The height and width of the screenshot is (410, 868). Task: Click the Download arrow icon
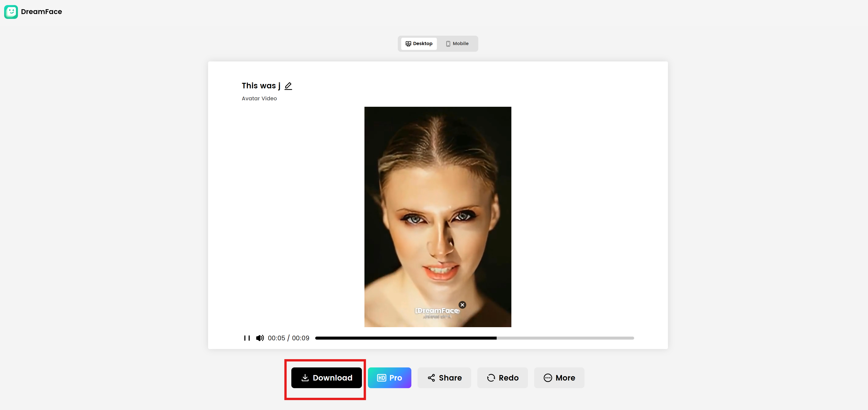[x=305, y=378]
